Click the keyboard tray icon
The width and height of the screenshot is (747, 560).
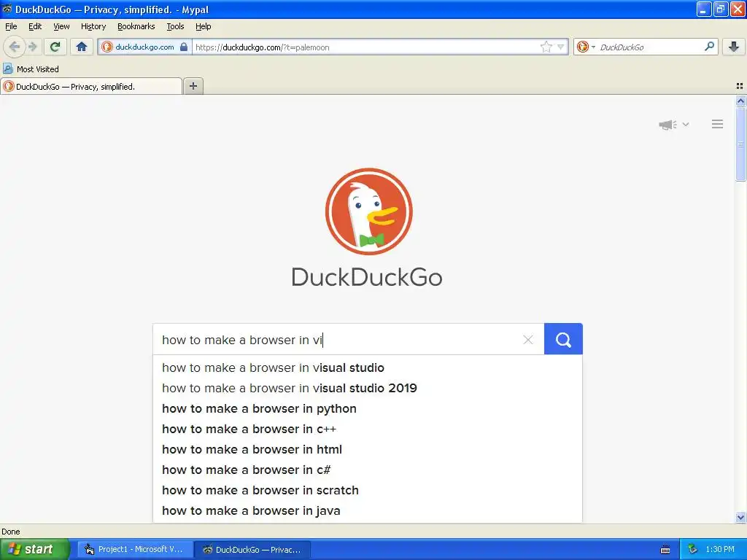[x=665, y=550]
